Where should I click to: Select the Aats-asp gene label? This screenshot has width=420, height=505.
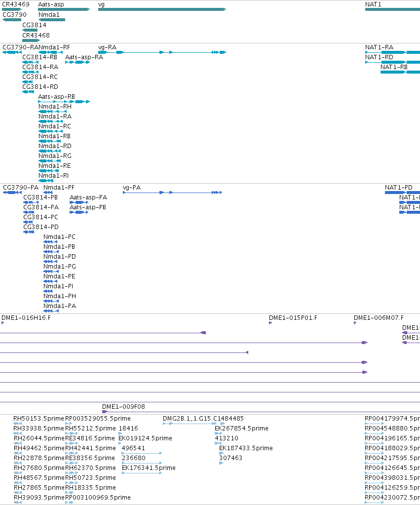pos(51,4)
